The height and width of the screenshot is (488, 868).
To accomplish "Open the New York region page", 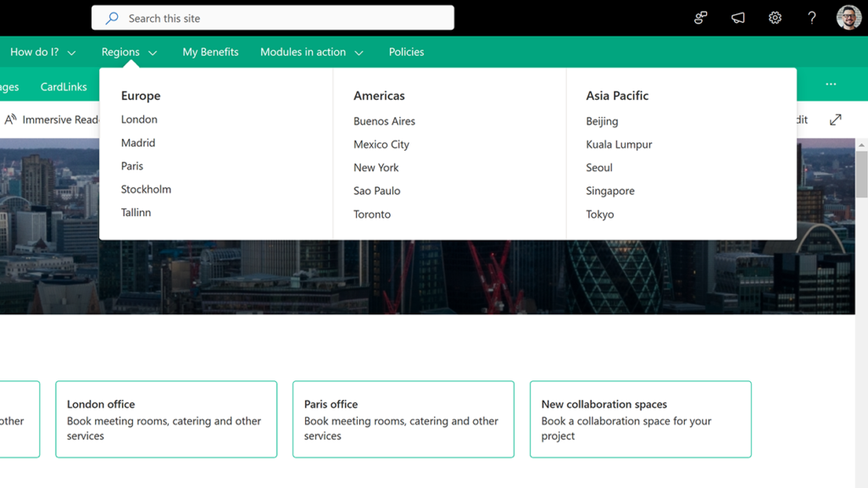I will pos(376,168).
